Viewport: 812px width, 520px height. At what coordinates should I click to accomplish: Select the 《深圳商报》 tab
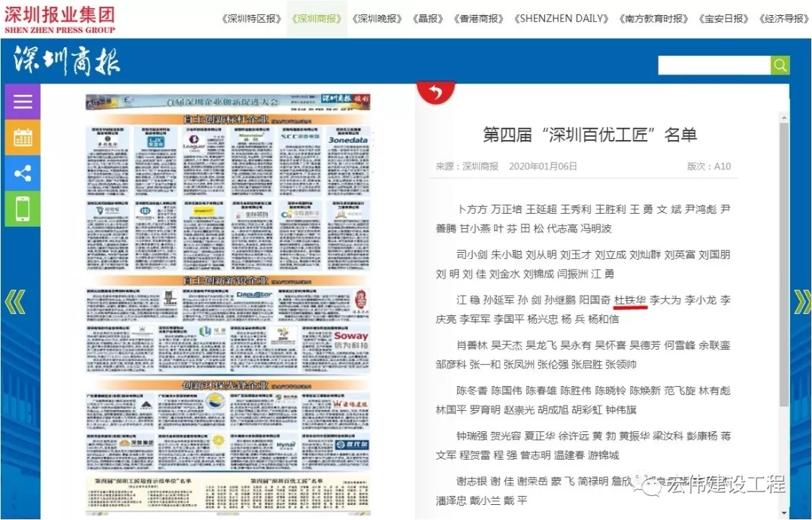(x=317, y=19)
